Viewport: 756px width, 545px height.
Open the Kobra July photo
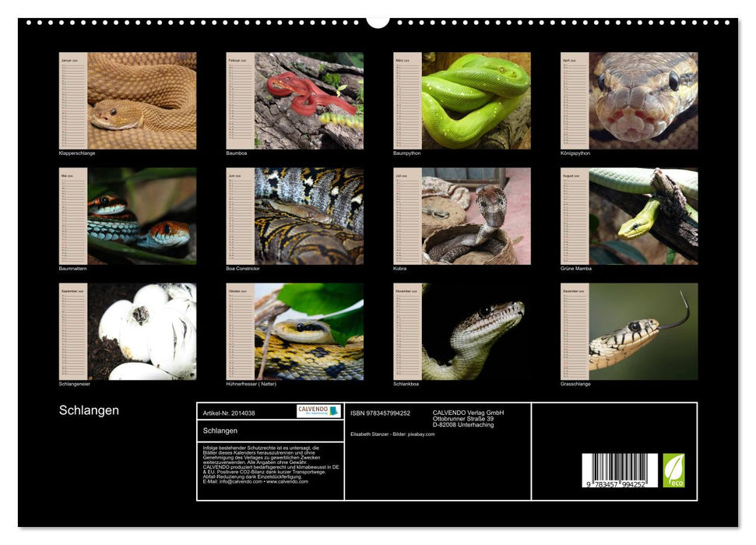(476, 216)
